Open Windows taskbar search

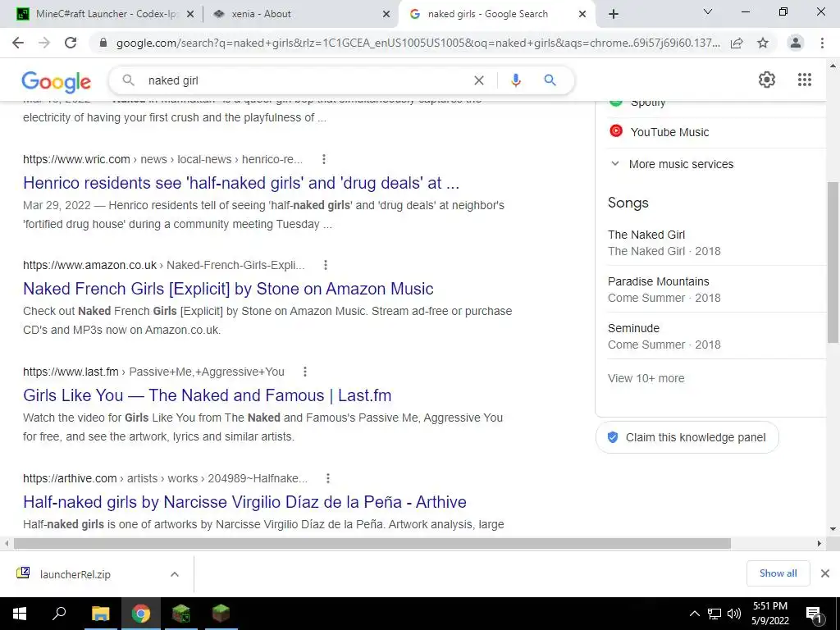pos(59,613)
